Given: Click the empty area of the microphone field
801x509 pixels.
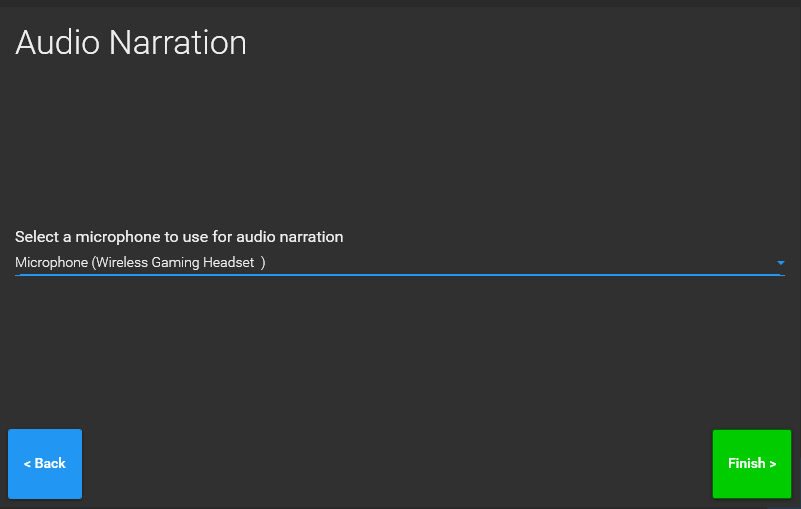Looking at the screenshot, I should click(520, 263).
